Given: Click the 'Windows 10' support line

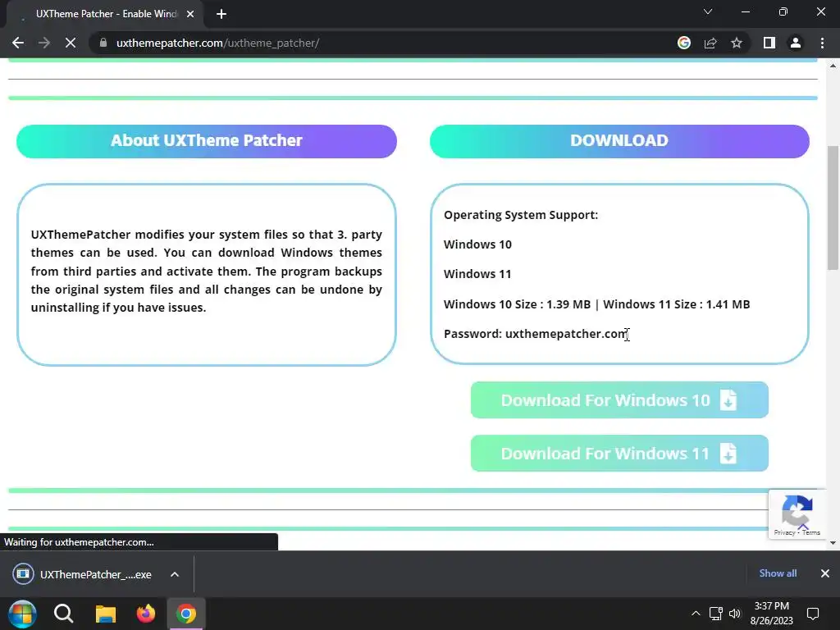Looking at the screenshot, I should (x=477, y=244).
